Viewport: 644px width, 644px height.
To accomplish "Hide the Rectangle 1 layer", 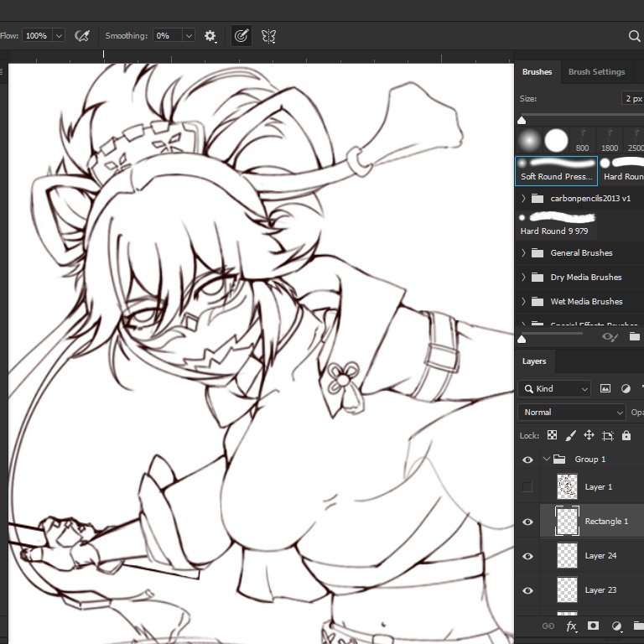I will [x=527, y=522].
